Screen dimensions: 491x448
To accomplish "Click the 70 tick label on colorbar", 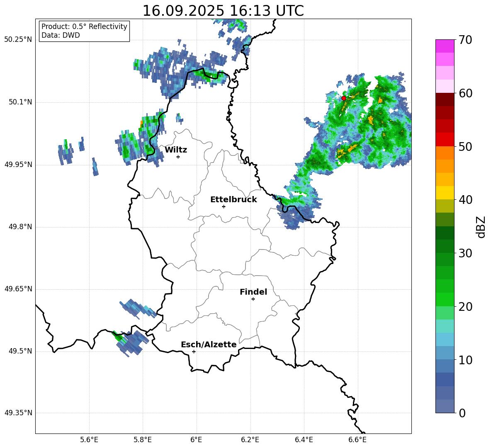I will 465,40.
